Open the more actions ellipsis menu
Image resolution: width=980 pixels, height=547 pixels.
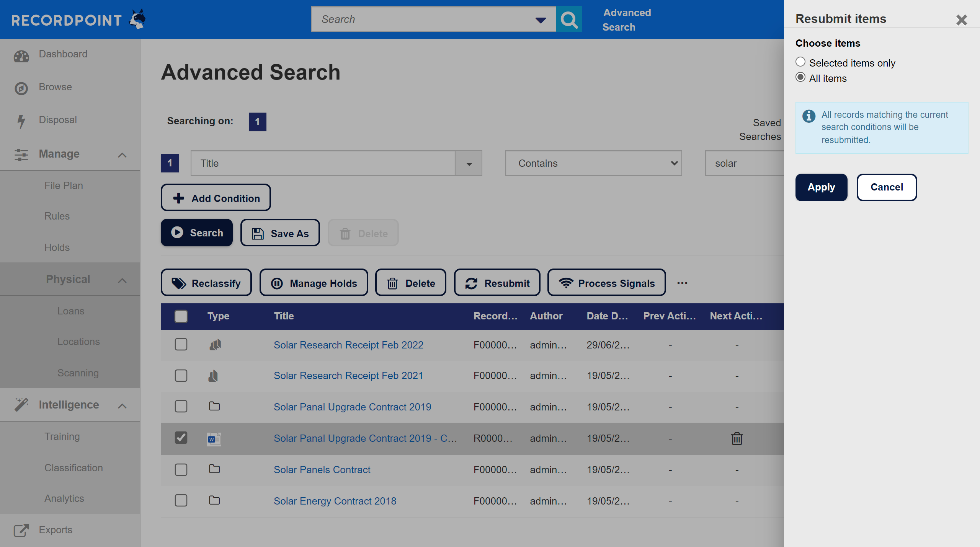click(682, 283)
